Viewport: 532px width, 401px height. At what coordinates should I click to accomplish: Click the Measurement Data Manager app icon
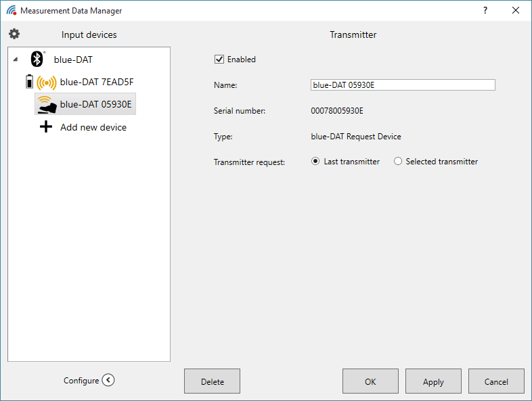tap(11, 11)
